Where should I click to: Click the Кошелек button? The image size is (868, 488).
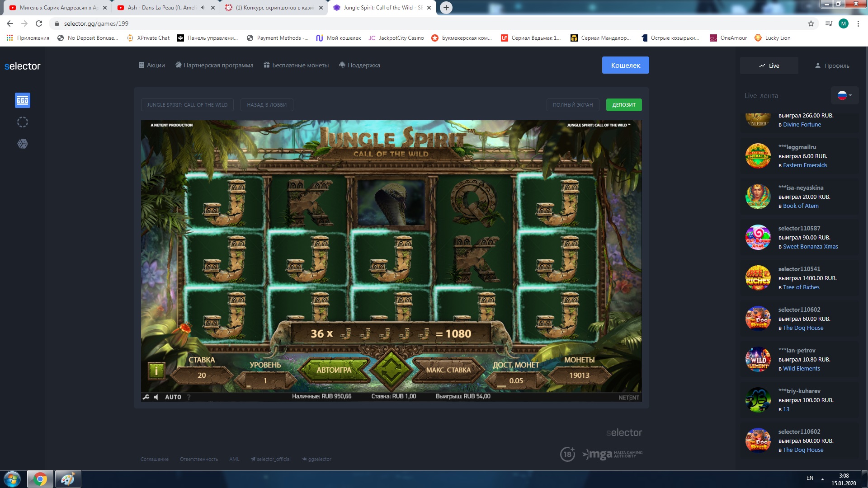pyautogui.click(x=625, y=65)
